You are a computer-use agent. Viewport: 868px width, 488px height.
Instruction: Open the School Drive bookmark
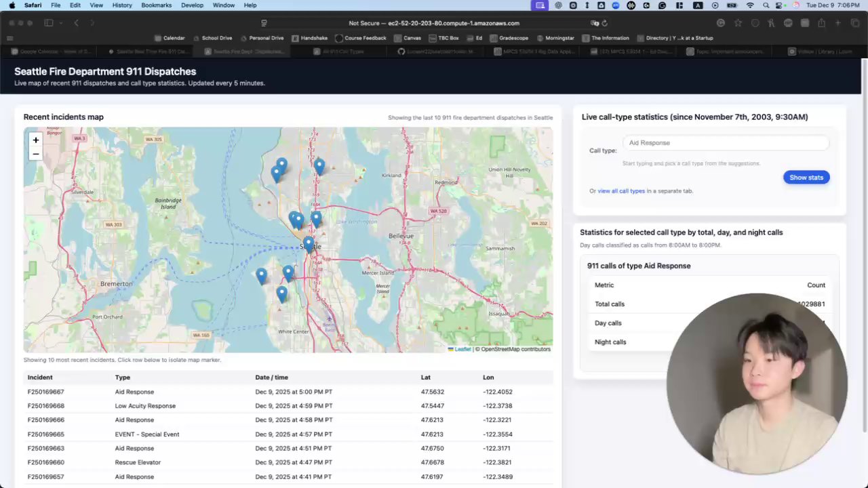212,38
